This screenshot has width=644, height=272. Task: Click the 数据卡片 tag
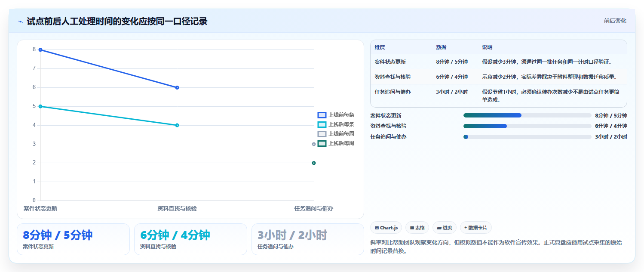(x=476, y=228)
